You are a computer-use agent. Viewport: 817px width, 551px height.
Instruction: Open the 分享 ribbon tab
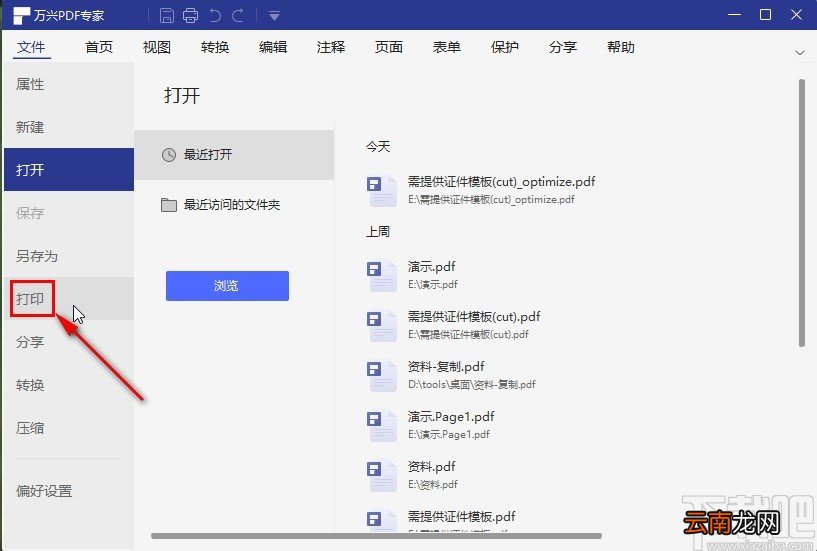563,47
